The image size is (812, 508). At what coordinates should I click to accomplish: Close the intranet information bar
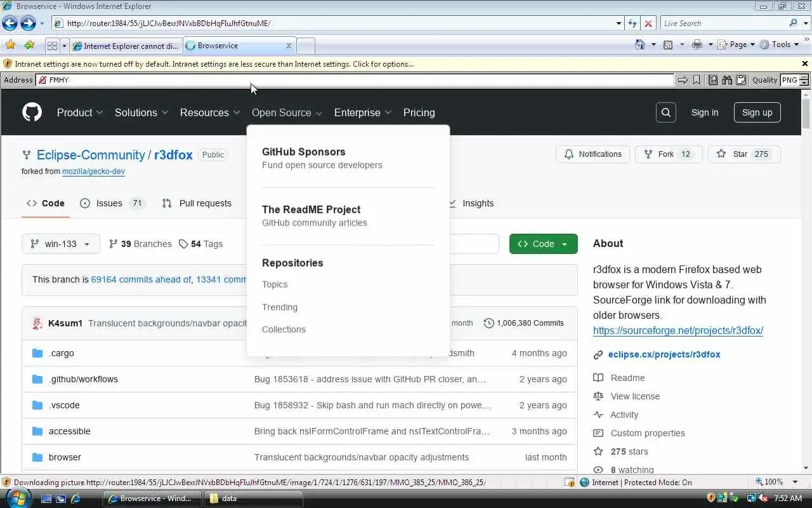[x=805, y=63]
